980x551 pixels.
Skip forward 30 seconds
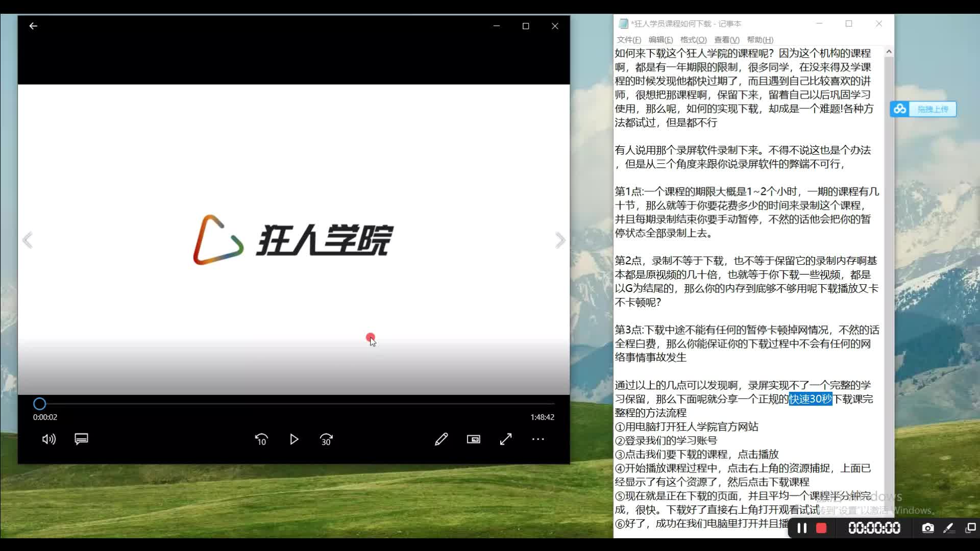[326, 439]
